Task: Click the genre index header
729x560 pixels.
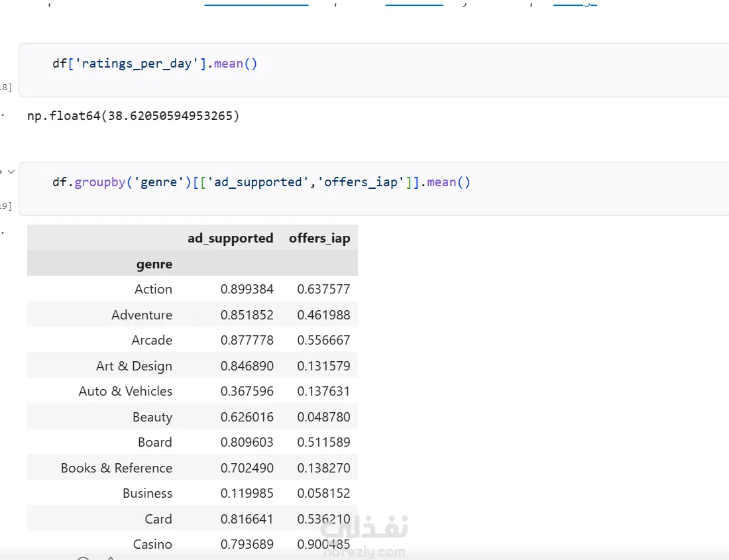Action: (x=154, y=264)
